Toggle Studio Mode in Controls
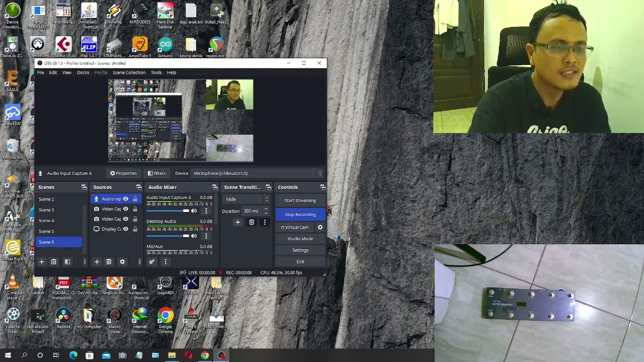This screenshot has height=362, width=644. pyautogui.click(x=300, y=239)
